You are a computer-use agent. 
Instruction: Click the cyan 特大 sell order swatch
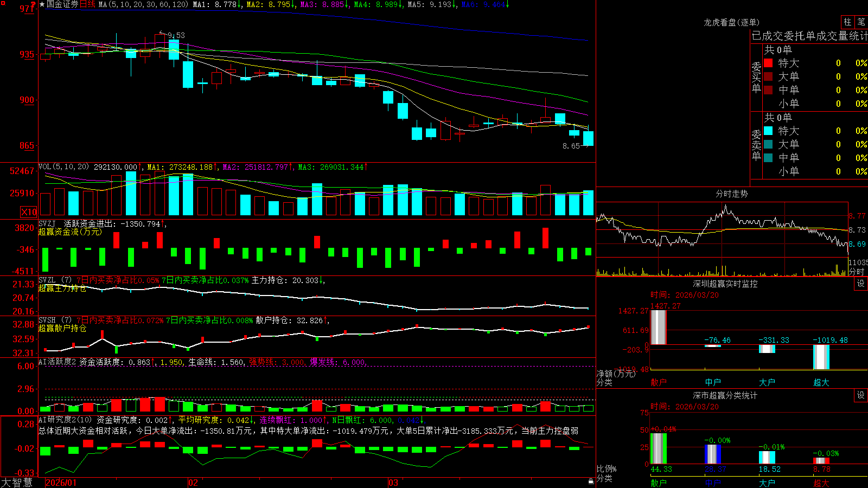(x=768, y=131)
